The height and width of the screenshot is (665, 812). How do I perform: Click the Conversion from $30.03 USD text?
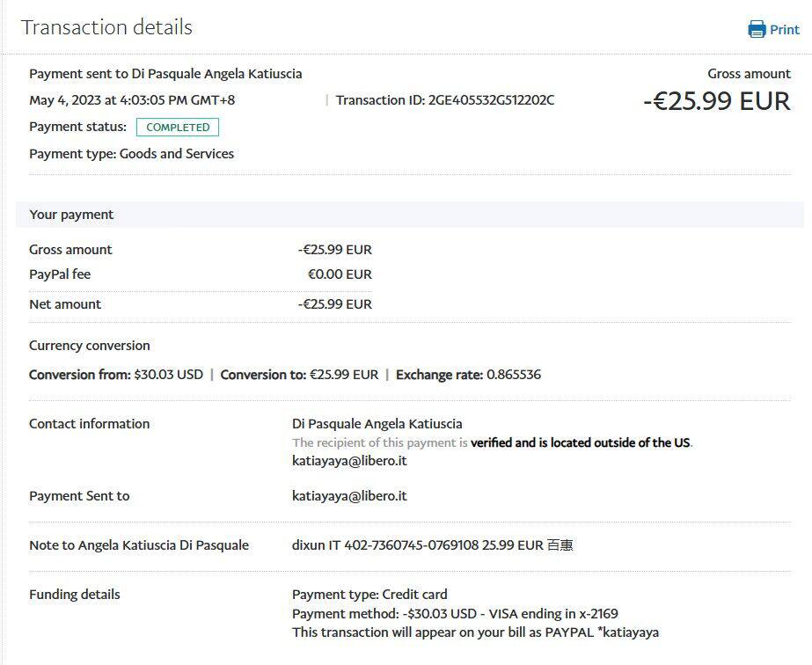coord(116,375)
